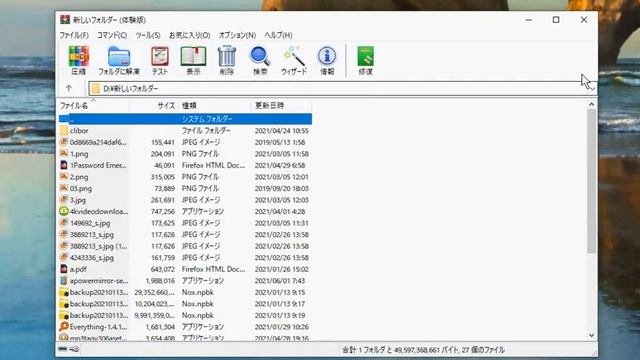
Task: Click the テスト (Test) toolbar icon
Action: click(x=160, y=60)
